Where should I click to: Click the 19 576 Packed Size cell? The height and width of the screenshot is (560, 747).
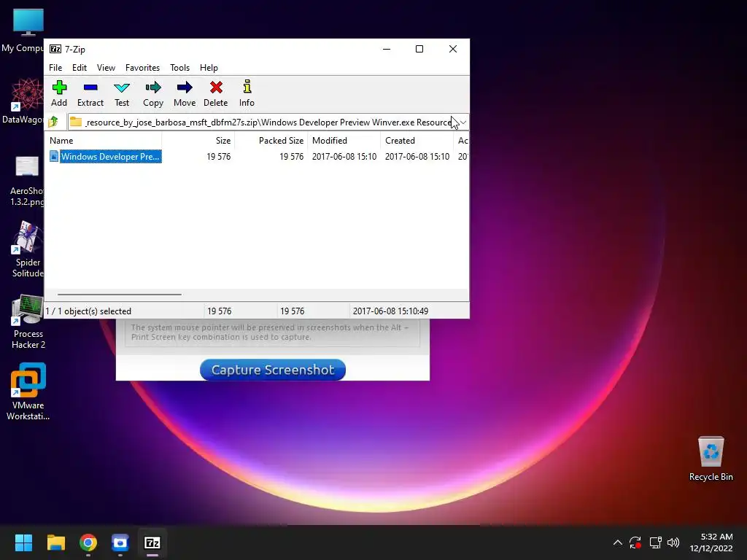[x=292, y=156]
